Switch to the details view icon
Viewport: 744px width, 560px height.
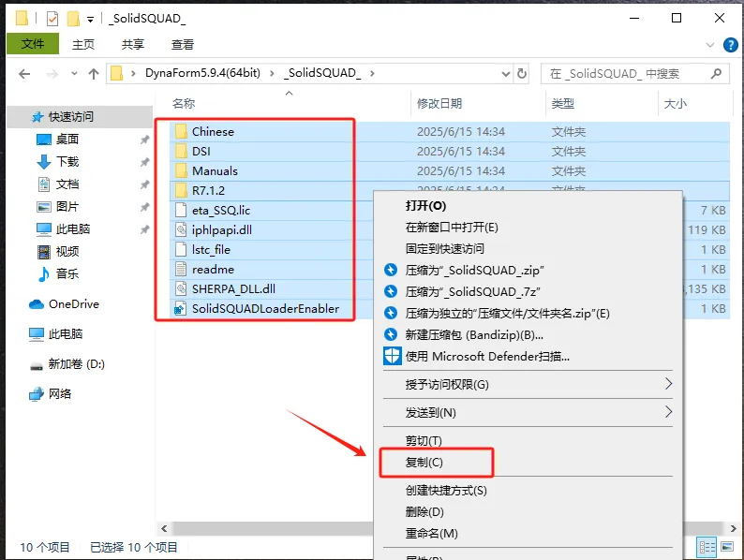click(x=707, y=547)
